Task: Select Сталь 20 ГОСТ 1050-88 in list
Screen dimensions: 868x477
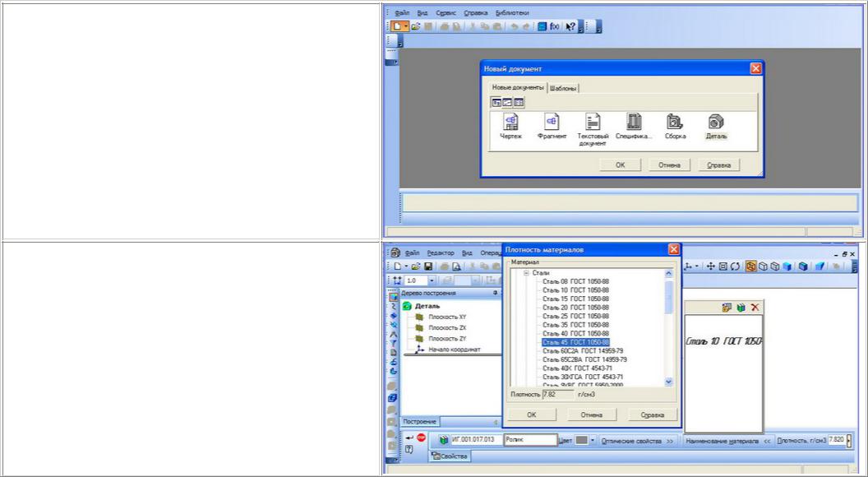Action: [x=575, y=307]
